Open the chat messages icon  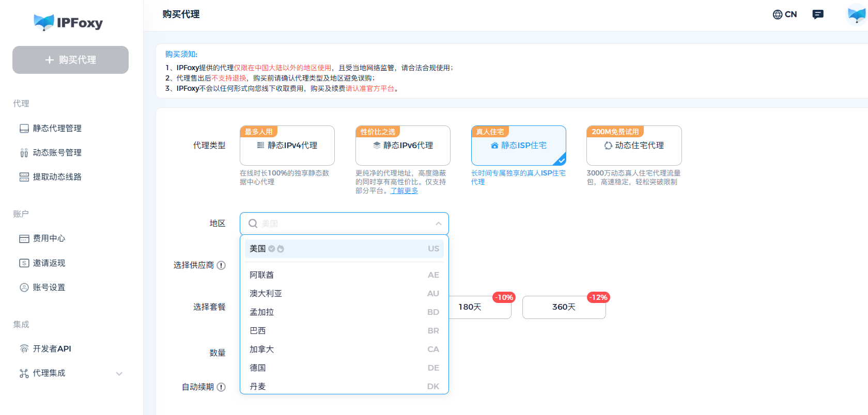tap(818, 14)
